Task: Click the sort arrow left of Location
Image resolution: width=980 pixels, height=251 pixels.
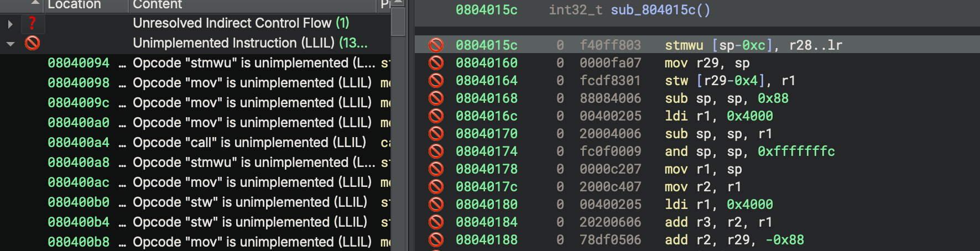Action: click(x=35, y=3)
